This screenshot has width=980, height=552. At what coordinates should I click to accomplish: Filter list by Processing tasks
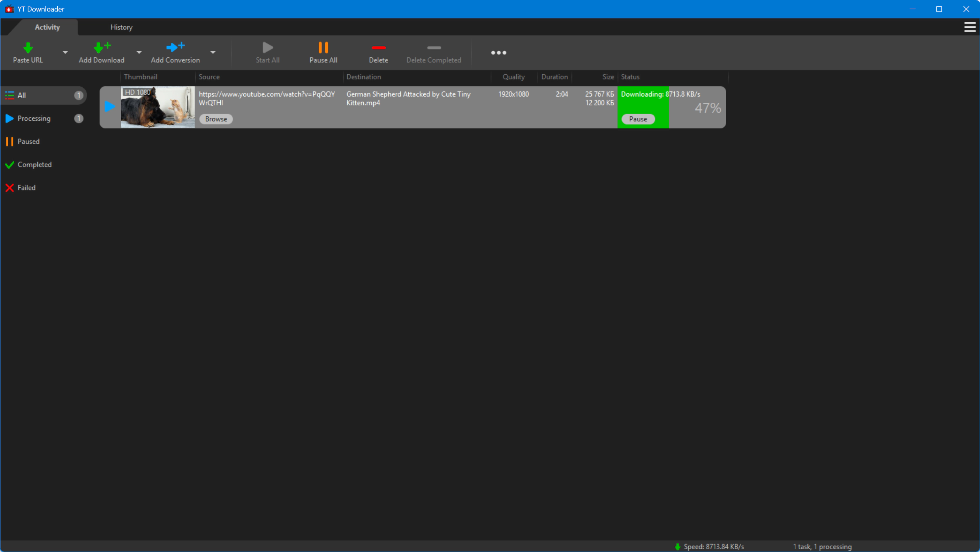pos(34,118)
